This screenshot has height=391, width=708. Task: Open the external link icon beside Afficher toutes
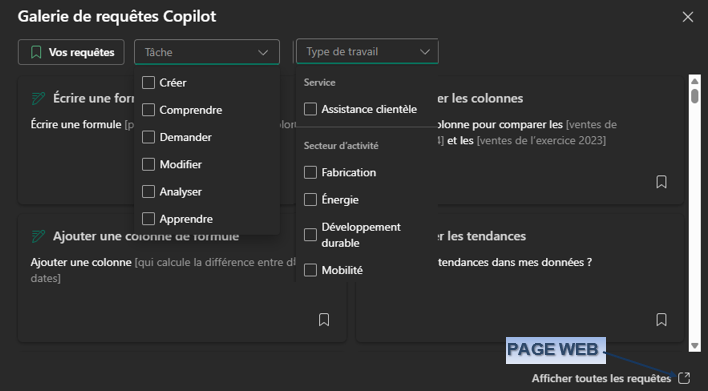point(684,378)
